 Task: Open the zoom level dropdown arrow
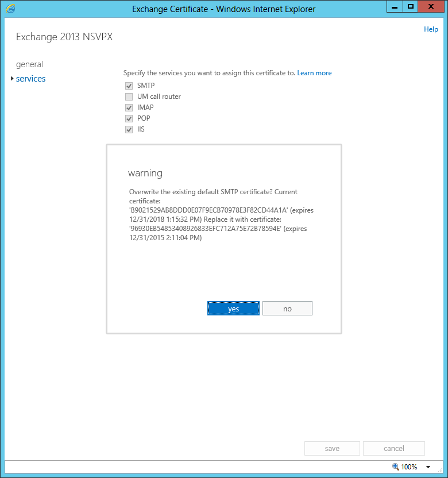point(428,467)
